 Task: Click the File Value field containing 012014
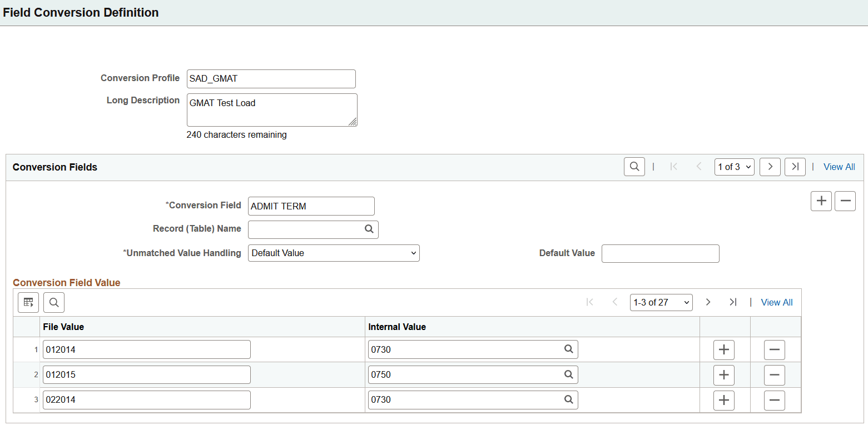147,349
